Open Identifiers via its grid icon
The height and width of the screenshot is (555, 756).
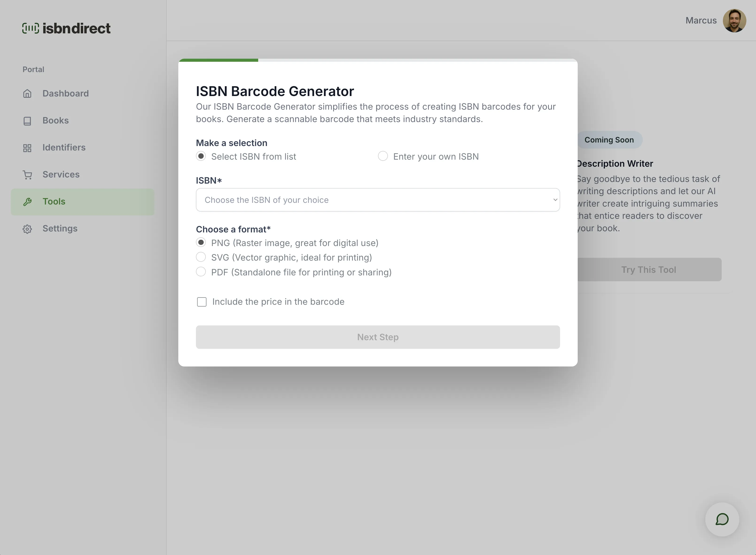coord(27,148)
